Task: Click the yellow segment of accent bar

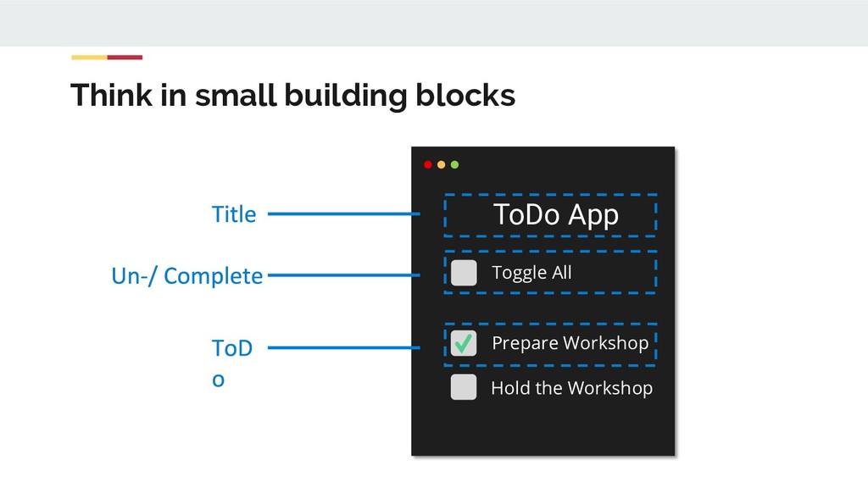Action: [x=89, y=58]
